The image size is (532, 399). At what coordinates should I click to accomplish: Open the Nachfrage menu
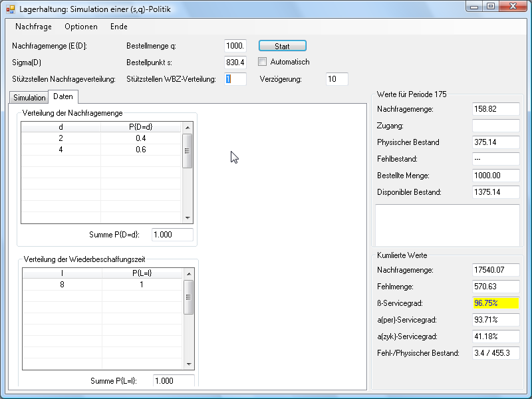coord(33,27)
